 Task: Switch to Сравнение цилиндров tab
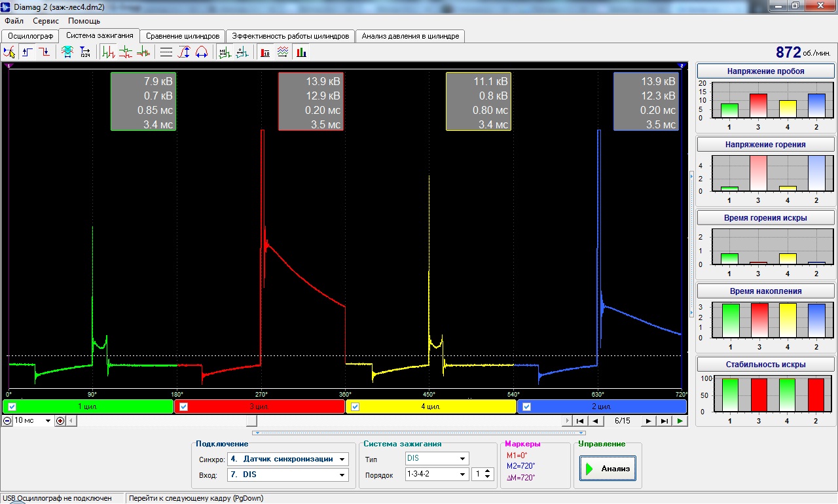(183, 36)
